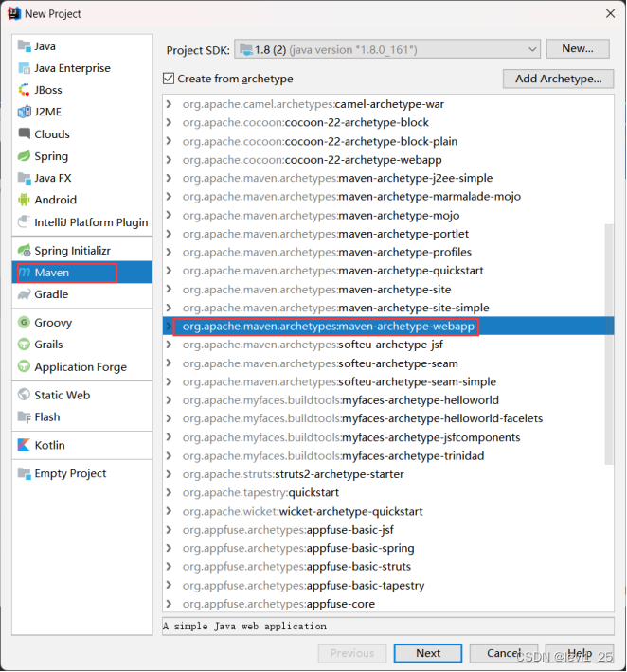Click the Kotlin K icon
627x672 pixels.
point(24,445)
